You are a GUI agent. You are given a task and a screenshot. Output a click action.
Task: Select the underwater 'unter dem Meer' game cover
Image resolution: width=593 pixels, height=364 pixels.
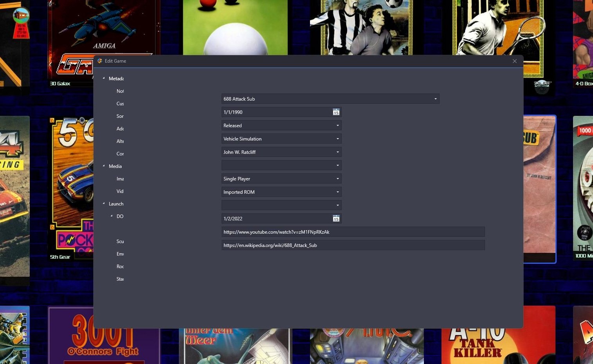tap(235, 346)
